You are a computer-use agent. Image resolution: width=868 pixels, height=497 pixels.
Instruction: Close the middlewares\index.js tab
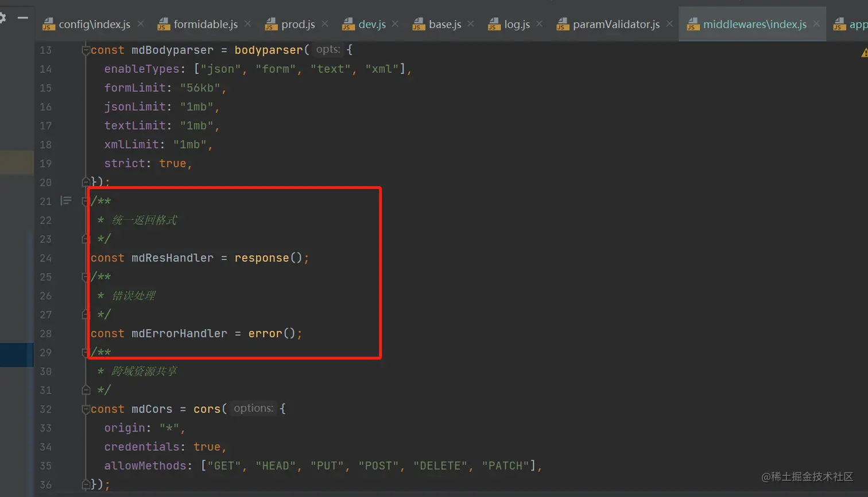click(x=816, y=24)
